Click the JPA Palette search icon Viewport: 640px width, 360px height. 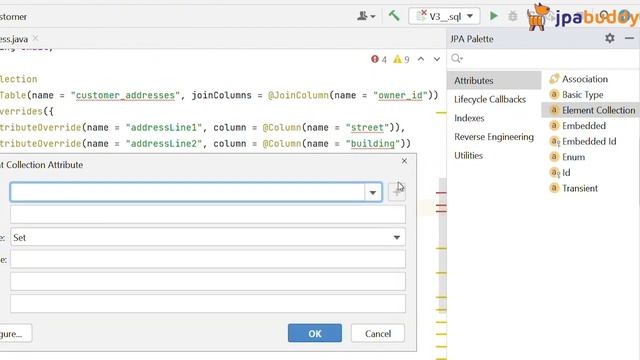pyautogui.click(x=457, y=59)
